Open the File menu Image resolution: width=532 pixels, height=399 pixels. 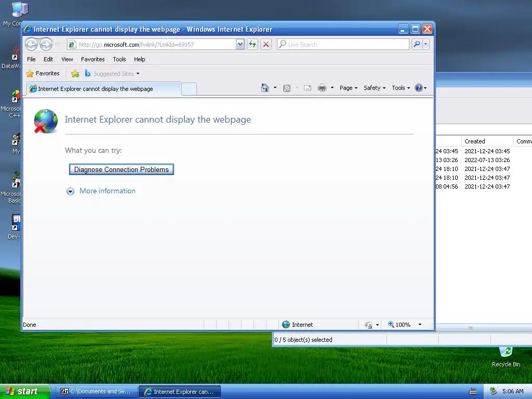tap(31, 59)
